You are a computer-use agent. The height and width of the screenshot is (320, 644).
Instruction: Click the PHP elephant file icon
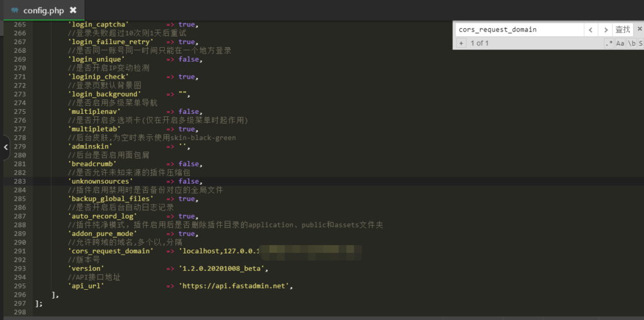[14, 10]
